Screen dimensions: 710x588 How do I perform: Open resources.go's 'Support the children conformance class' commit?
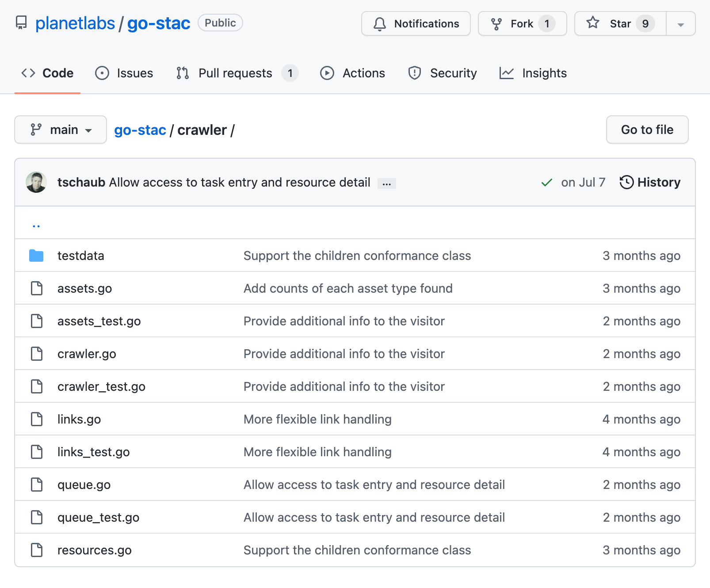pyautogui.click(x=357, y=550)
